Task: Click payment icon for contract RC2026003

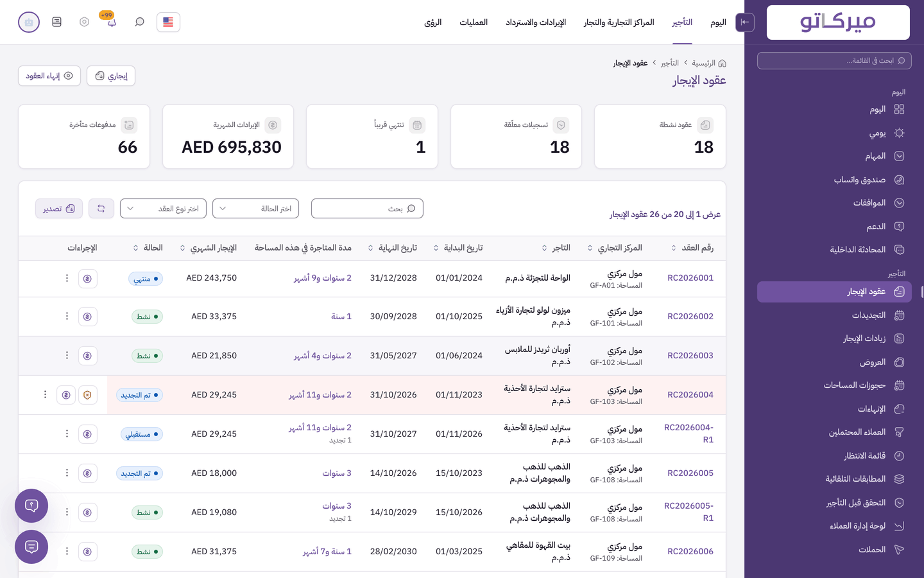Action: click(x=87, y=356)
